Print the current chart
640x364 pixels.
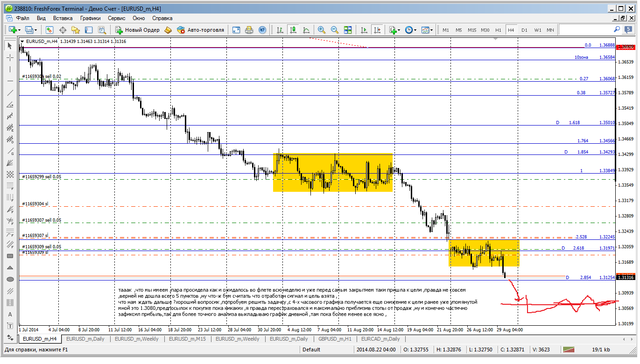pyautogui.click(x=249, y=30)
